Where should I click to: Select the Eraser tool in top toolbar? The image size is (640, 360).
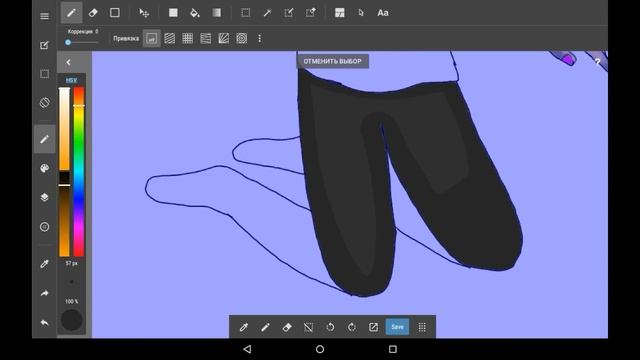pyautogui.click(x=93, y=13)
